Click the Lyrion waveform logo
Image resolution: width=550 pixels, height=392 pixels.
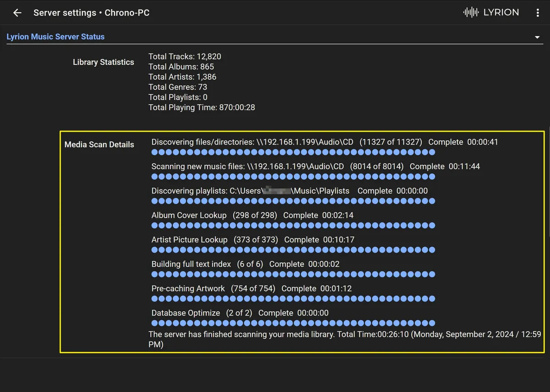coord(491,12)
